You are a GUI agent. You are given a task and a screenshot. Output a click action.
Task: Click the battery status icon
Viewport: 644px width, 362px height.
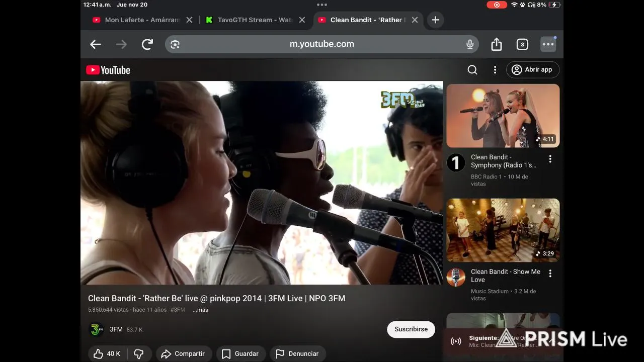point(554,5)
